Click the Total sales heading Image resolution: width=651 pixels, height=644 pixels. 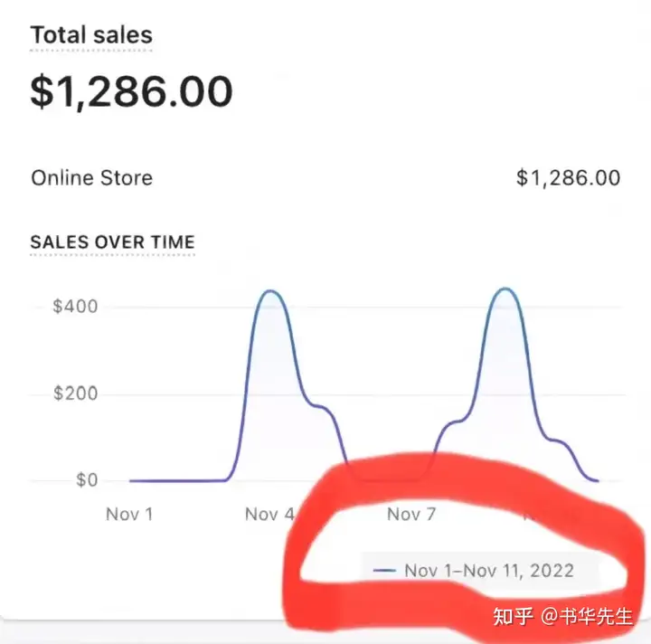[91, 35]
